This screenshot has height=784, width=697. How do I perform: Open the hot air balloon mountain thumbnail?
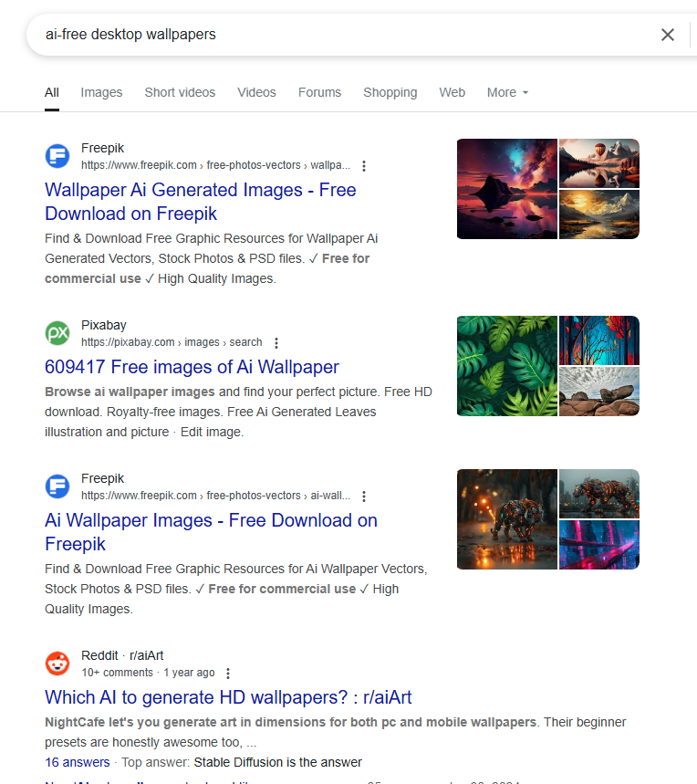tap(599, 163)
